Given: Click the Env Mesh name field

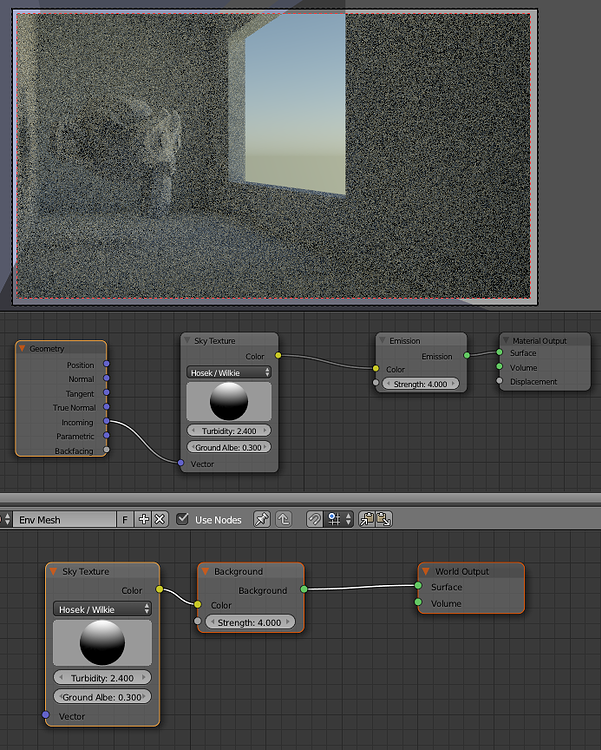Looking at the screenshot, I should tap(64, 519).
